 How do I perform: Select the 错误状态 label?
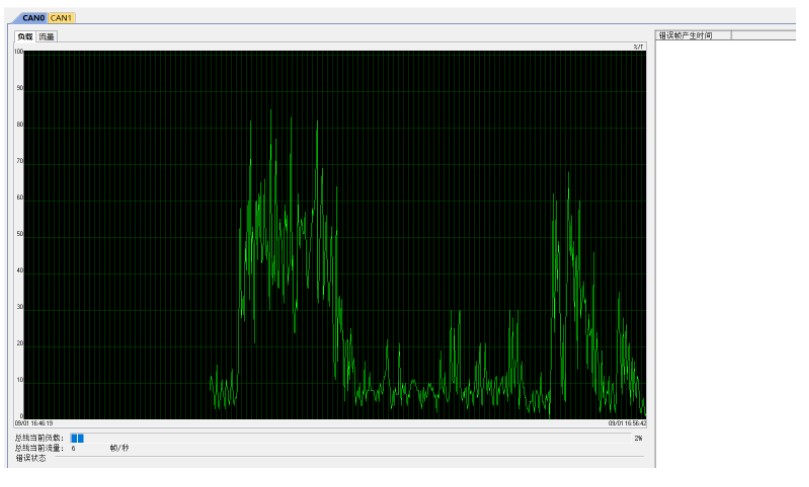[x=30, y=458]
